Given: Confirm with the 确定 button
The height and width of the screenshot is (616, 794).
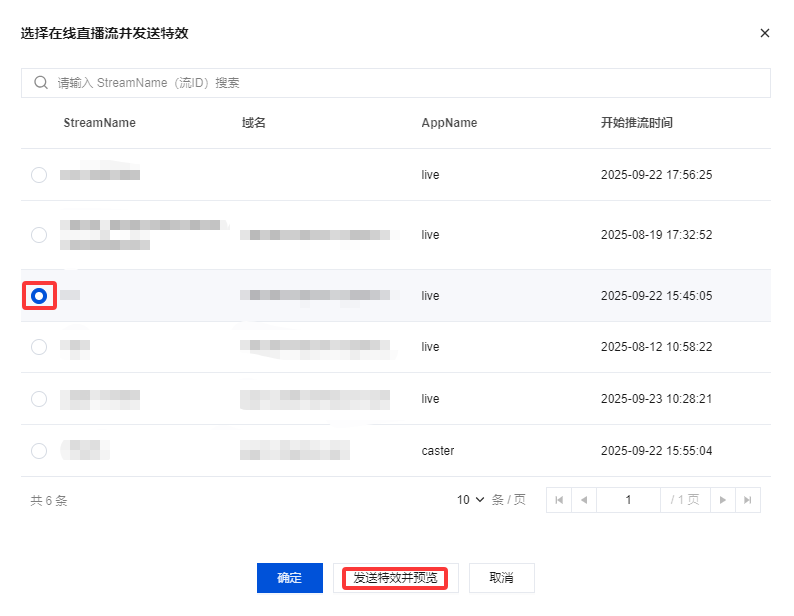Looking at the screenshot, I should (x=290, y=578).
